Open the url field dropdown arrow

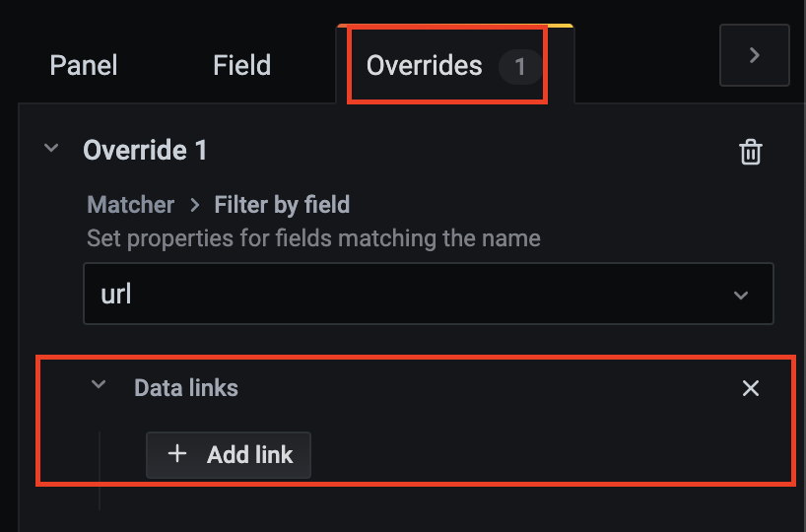click(x=741, y=295)
